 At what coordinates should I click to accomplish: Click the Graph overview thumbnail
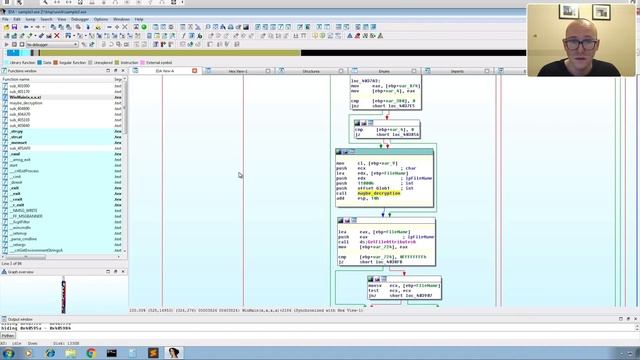point(64,295)
